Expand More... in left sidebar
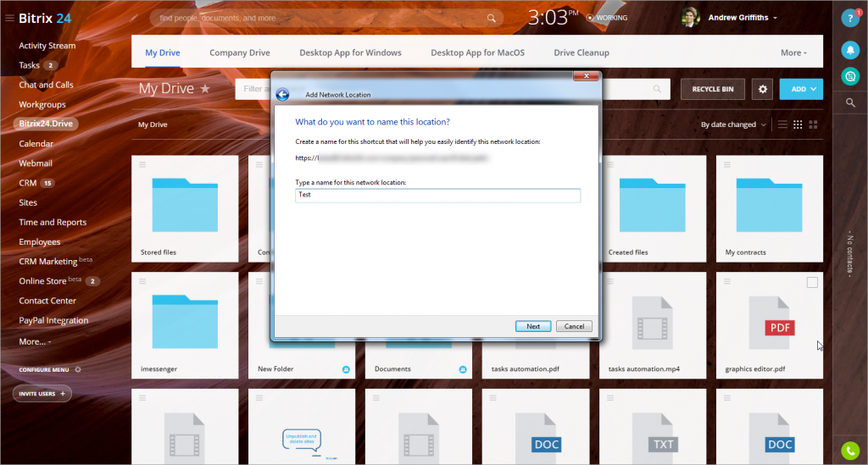This screenshot has width=868, height=465. (x=35, y=341)
